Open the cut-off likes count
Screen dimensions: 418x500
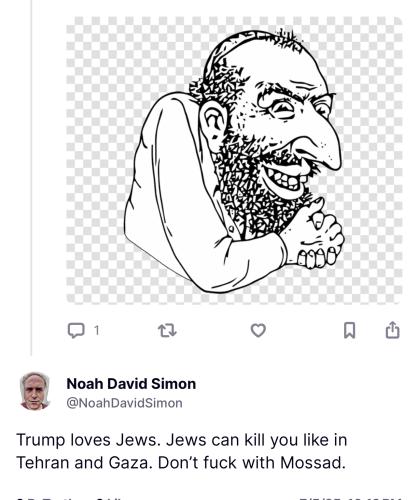pyautogui.click(x=110, y=498)
